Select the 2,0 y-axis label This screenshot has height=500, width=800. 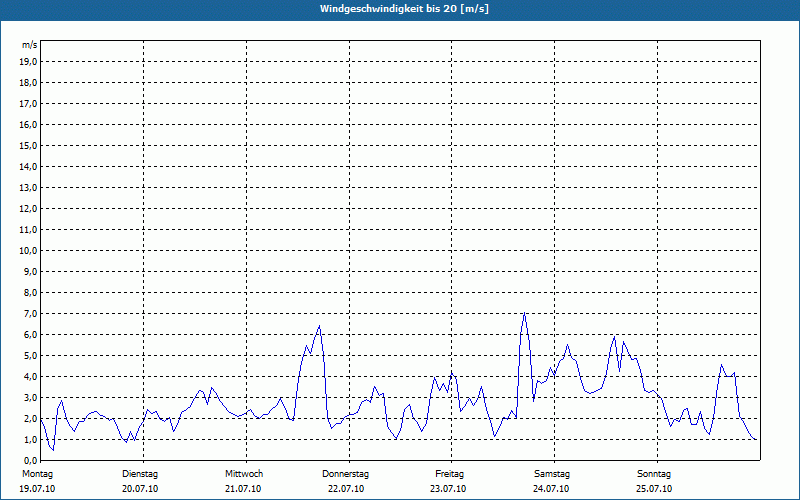30,418
